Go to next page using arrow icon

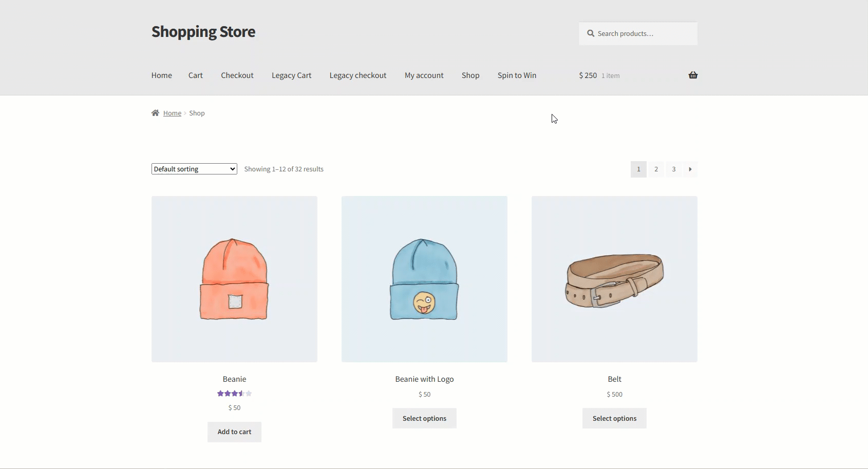point(690,169)
